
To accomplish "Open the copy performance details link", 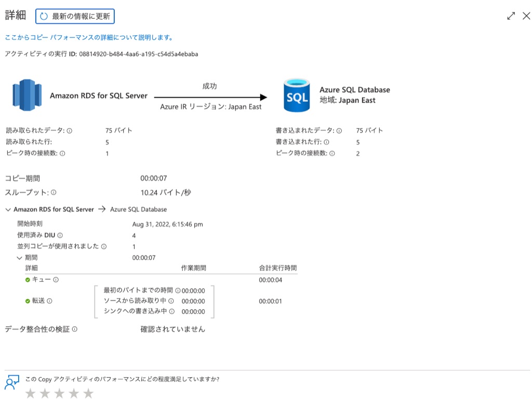I will (88, 37).
